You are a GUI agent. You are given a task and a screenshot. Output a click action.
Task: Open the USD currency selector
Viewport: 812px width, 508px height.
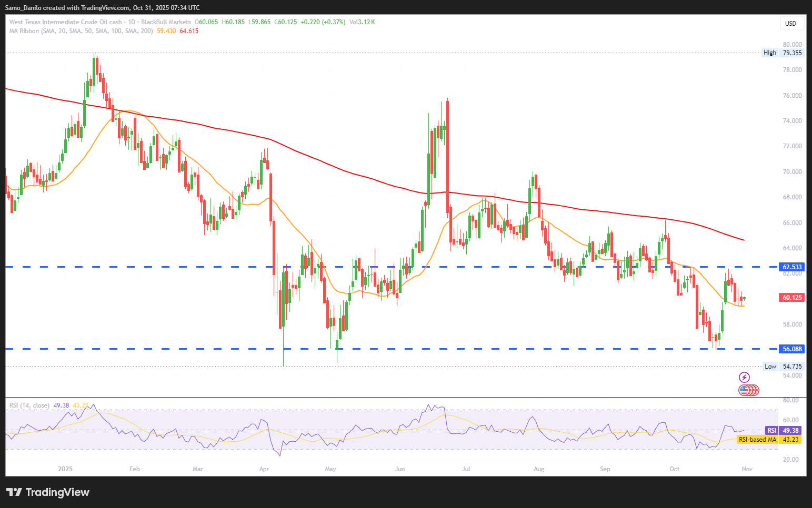pos(790,23)
